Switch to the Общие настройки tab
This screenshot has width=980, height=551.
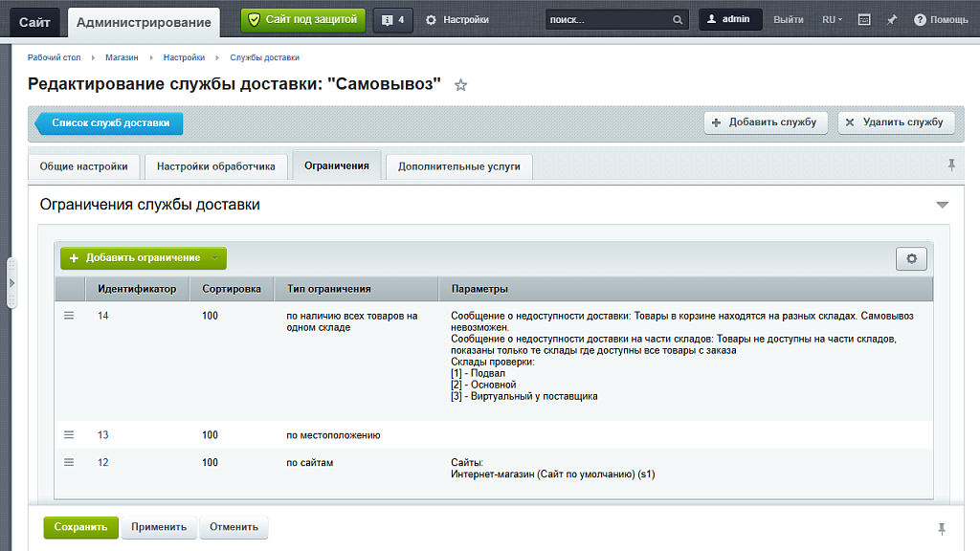click(x=83, y=166)
